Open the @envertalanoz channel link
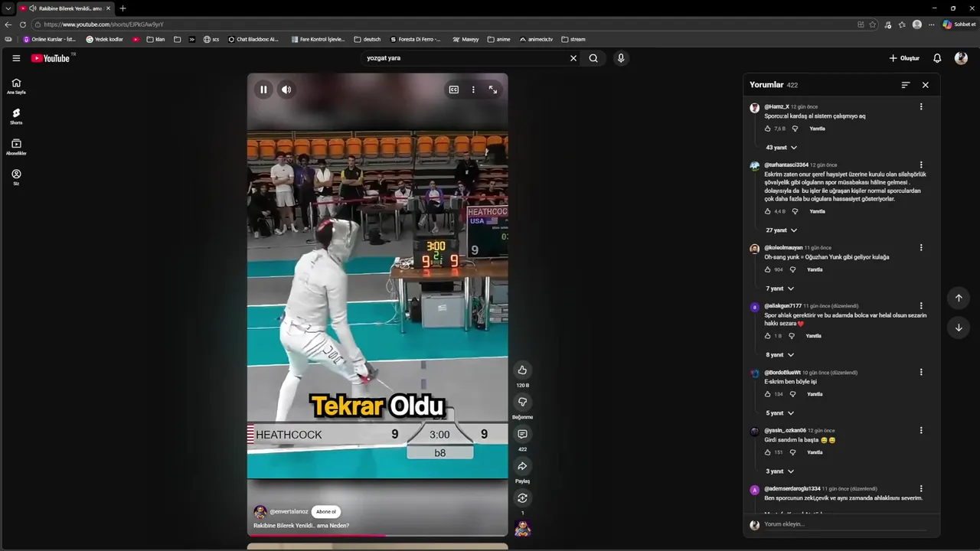980x551 pixels. [289, 512]
